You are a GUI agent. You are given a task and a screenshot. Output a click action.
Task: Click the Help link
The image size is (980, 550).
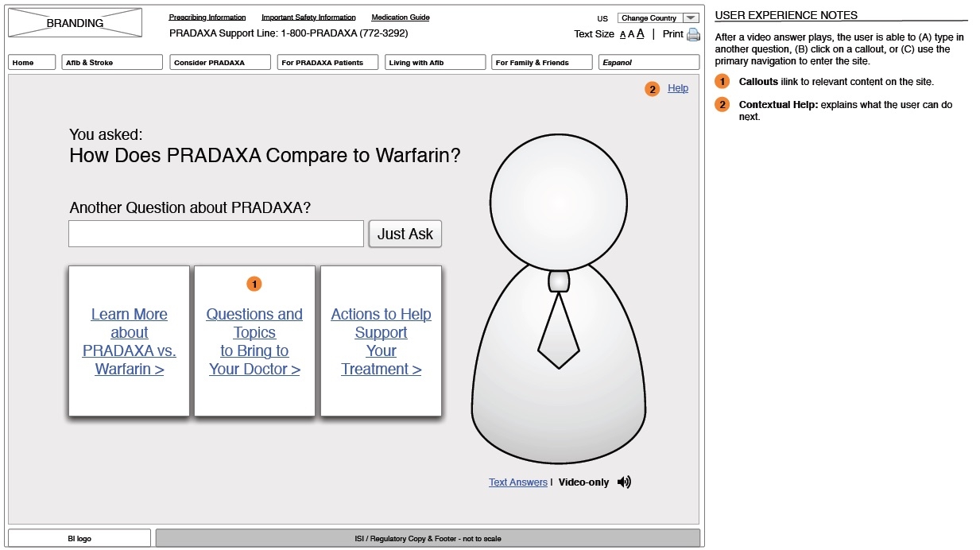pyautogui.click(x=678, y=88)
